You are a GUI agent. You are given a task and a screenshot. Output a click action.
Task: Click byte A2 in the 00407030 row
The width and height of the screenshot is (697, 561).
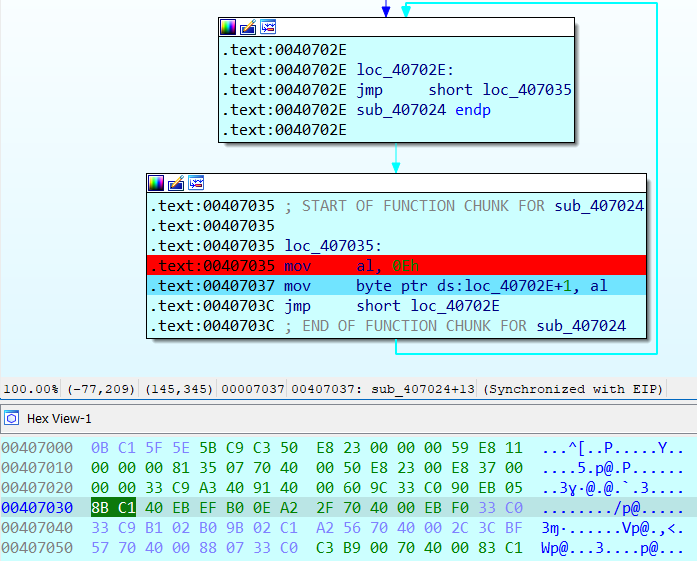289,508
